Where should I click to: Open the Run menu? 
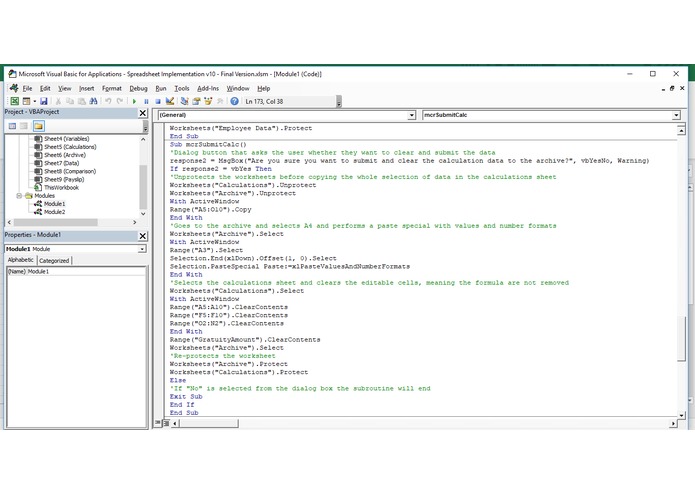point(161,89)
